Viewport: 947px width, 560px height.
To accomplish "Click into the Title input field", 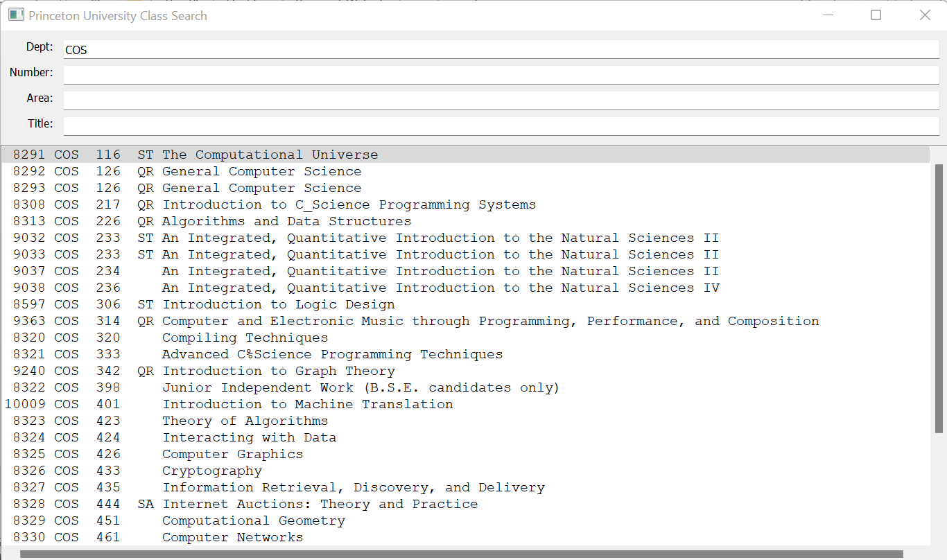I will (501, 126).
